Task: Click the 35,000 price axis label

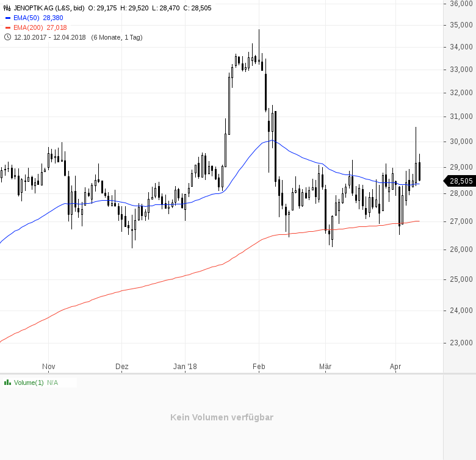Action: pos(461,25)
